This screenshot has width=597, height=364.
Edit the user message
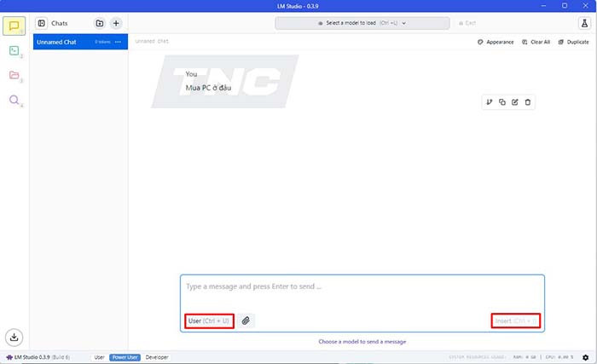click(515, 102)
